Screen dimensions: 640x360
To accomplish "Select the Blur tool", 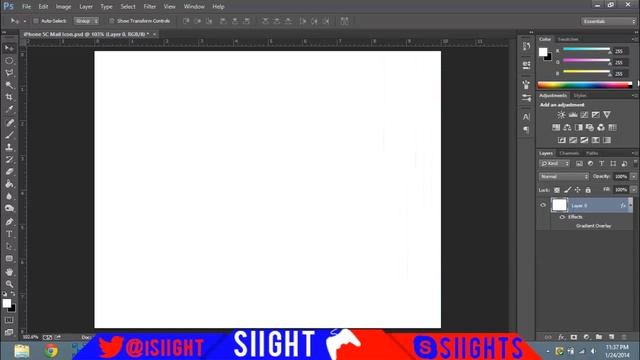I will point(9,196).
